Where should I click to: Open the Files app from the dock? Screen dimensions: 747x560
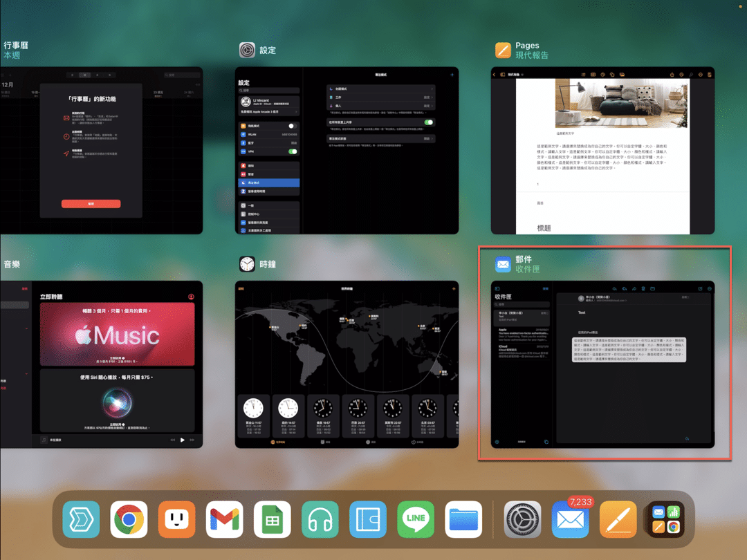click(463, 519)
